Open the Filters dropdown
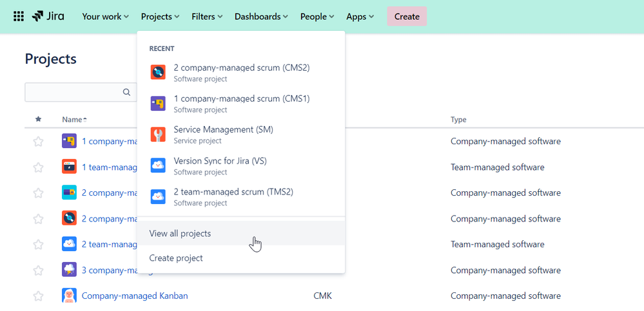 click(x=207, y=16)
